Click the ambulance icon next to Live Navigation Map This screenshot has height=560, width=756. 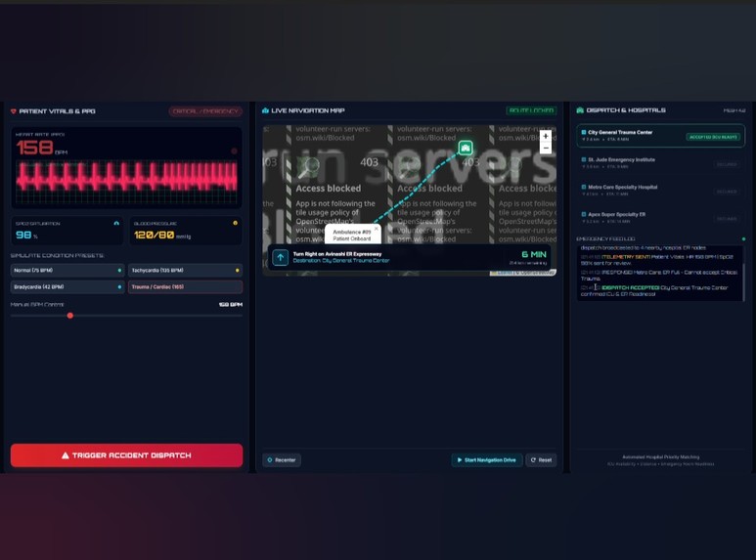265,110
